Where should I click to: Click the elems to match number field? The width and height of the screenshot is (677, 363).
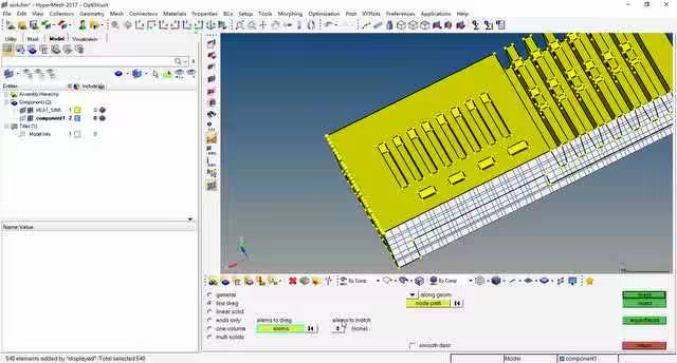[338, 329]
